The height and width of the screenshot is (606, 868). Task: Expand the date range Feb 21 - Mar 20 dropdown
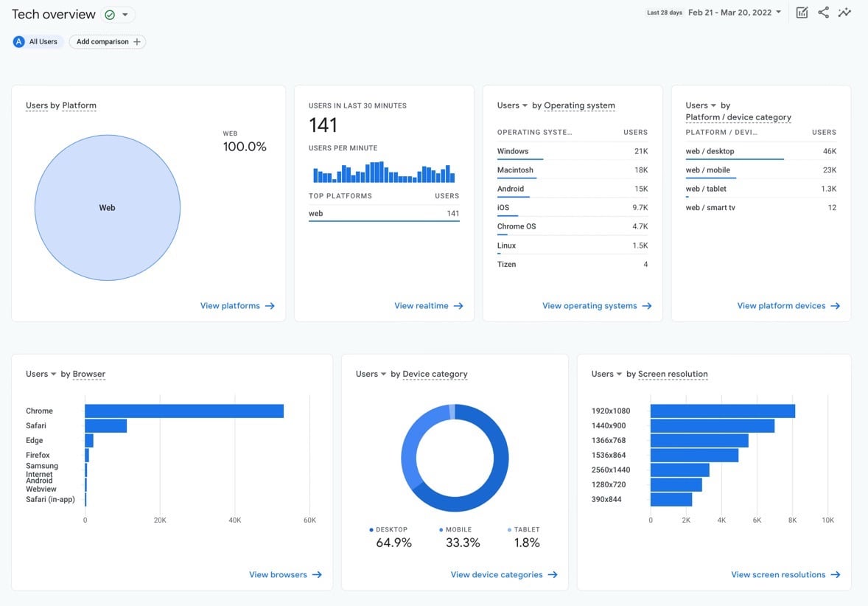779,13
